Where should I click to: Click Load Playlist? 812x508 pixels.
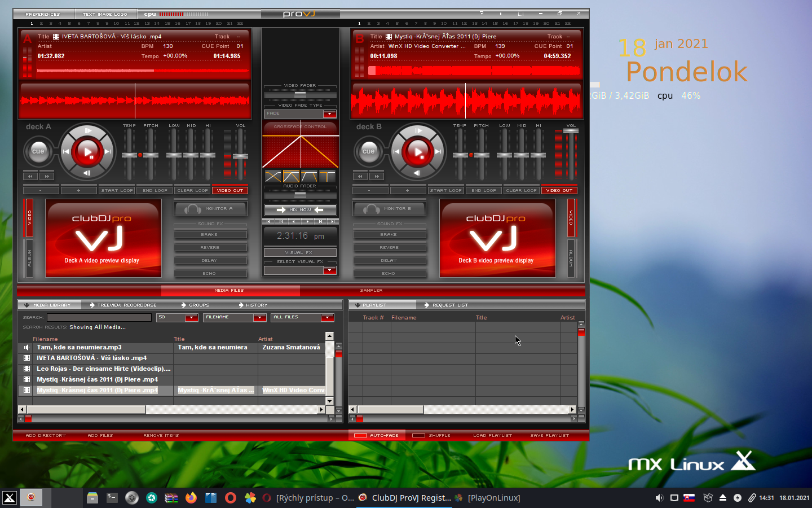(x=493, y=435)
